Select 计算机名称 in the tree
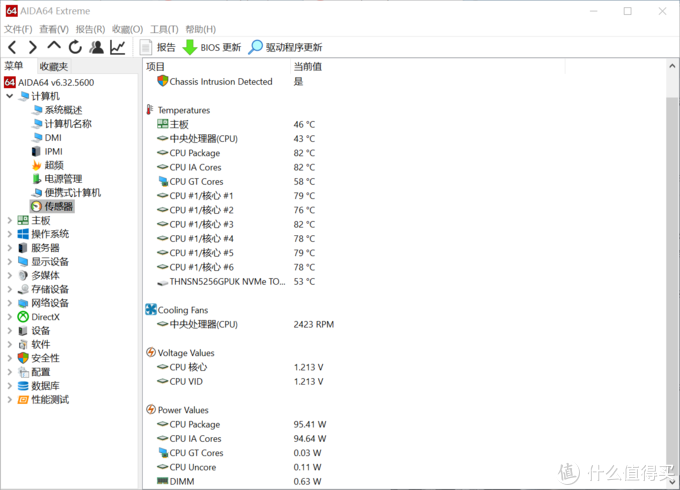The width and height of the screenshot is (680, 490). click(x=68, y=124)
